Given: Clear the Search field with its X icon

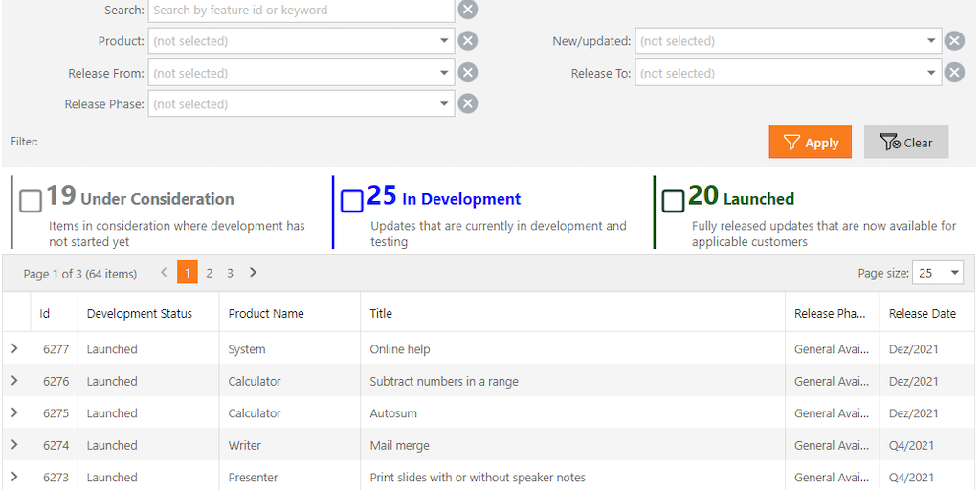Looking at the screenshot, I should 467,10.
